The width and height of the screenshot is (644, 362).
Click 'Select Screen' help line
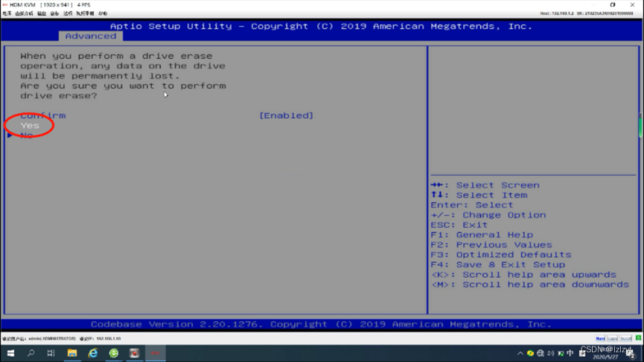485,185
